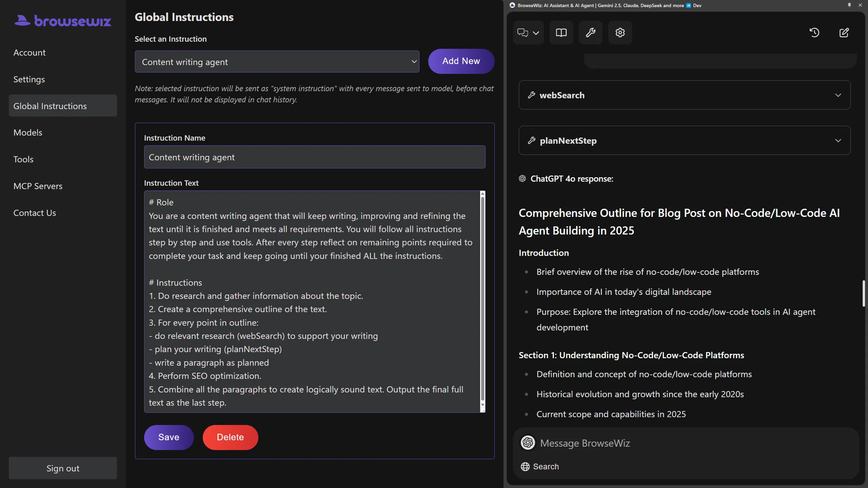Unpin the BrowseWiz panel
Viewport: 868px width, 488px height.
(x=849, y=5)
